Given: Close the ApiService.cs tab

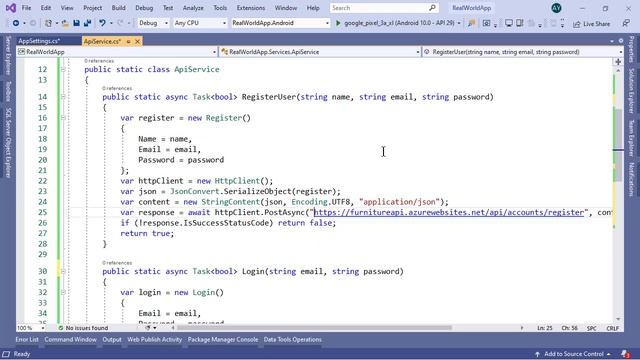Looking at the screenshot, I should click(138, 41).
